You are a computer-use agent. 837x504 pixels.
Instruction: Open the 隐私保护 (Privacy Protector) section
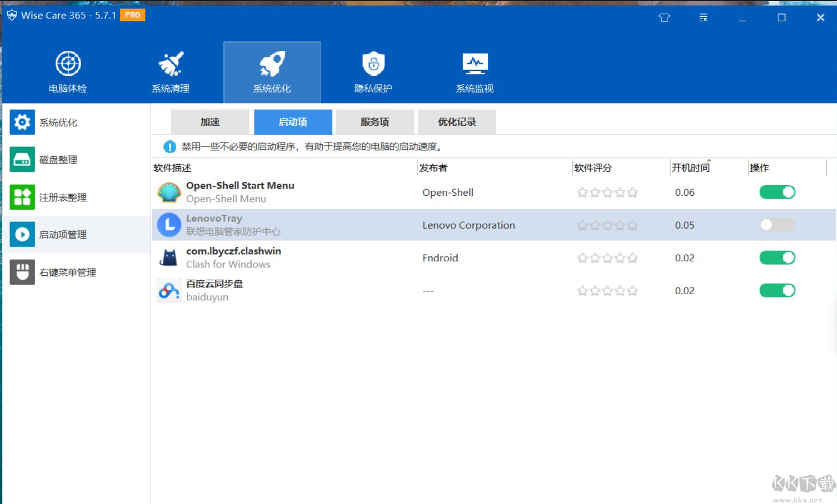pyautogui.click(x=373, y=72)
